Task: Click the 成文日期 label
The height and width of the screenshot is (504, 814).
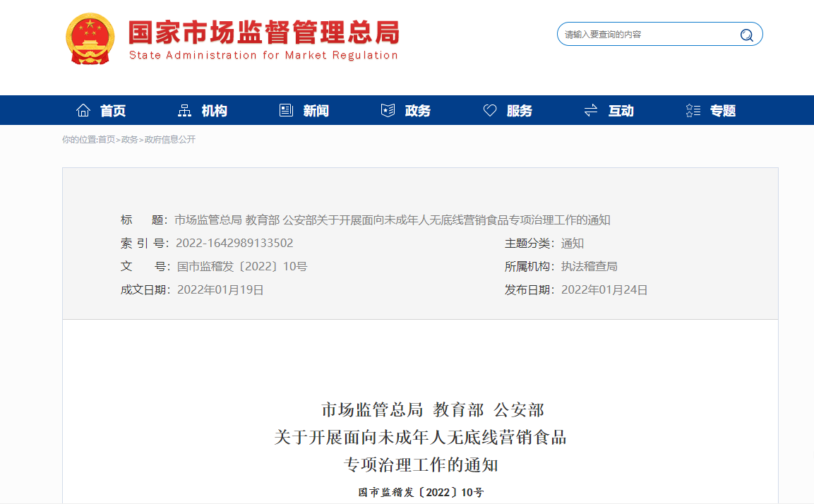Action: [145, 289]
